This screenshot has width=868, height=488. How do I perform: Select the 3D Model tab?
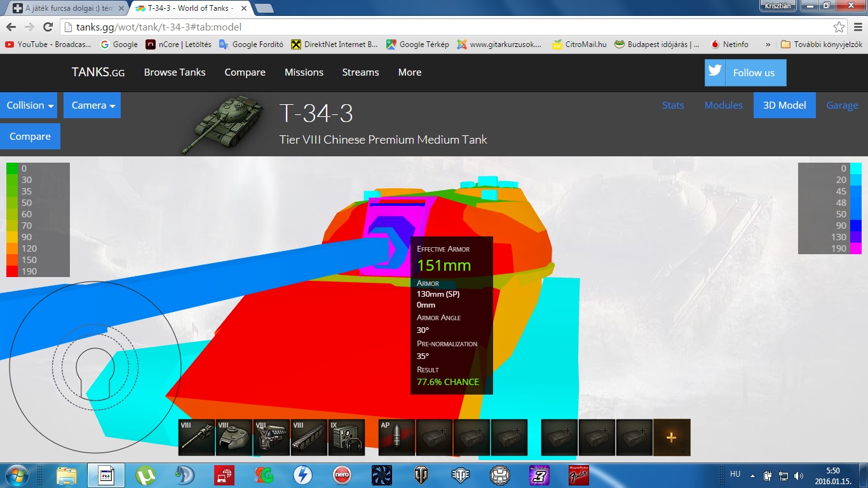tap(784, 105)
